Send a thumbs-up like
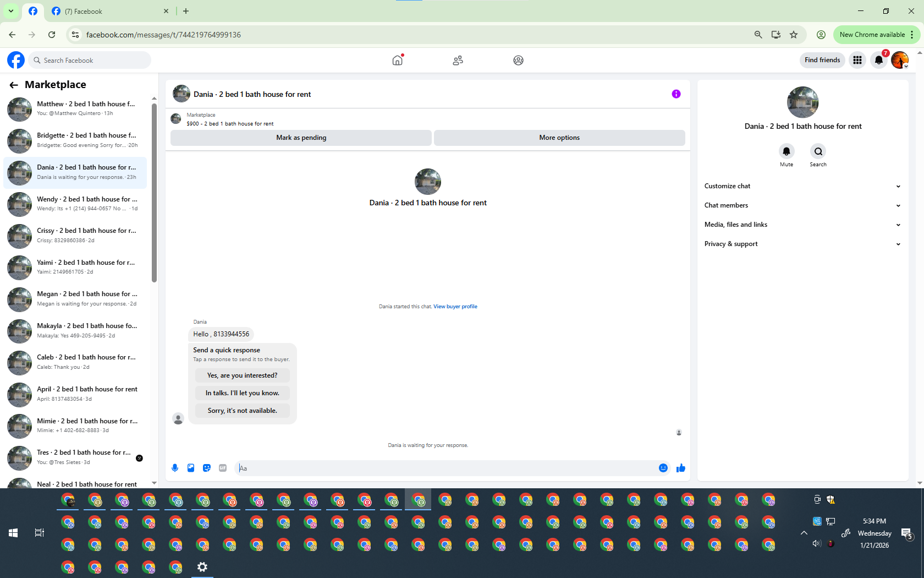The width and height of the screenshot is (924, 578). point(681,468)
